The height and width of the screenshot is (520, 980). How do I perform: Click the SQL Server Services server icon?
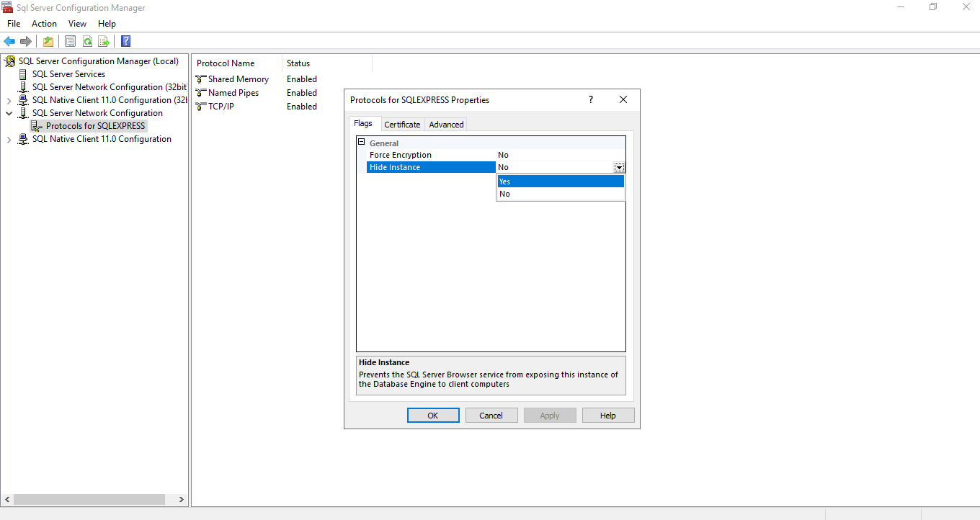point(23,74)
